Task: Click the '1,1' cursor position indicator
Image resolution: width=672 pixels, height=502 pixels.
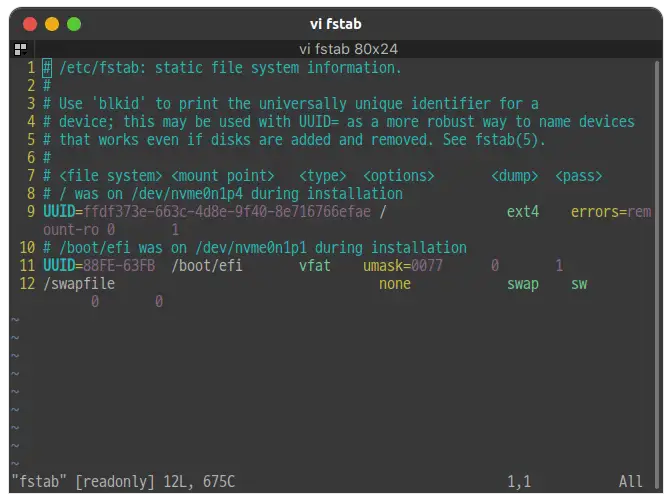Action: tap(519, 481)
